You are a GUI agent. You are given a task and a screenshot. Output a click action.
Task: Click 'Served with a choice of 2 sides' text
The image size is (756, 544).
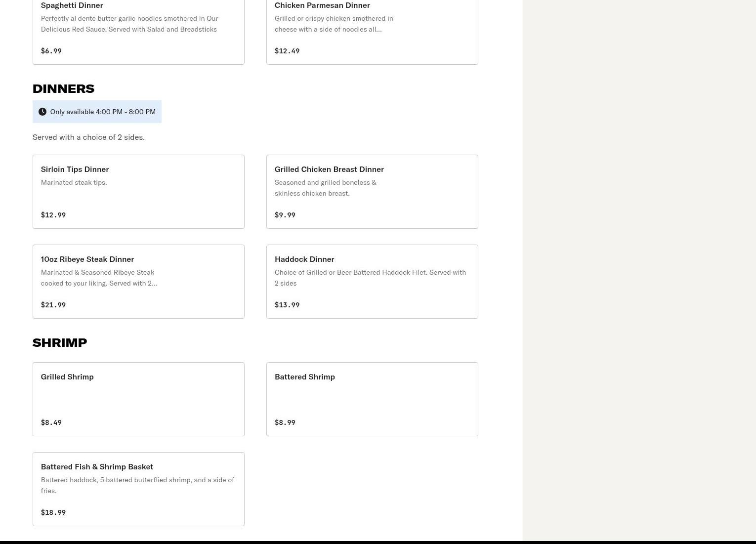click(x=88, y=137)
